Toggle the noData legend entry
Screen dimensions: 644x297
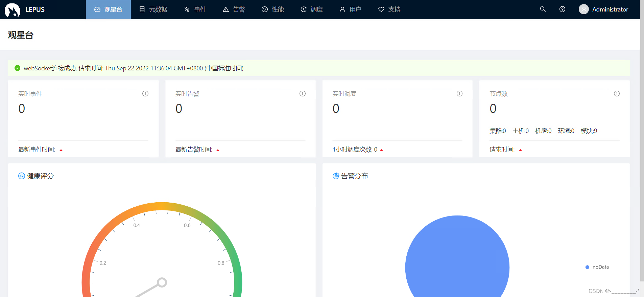point(597,267)
